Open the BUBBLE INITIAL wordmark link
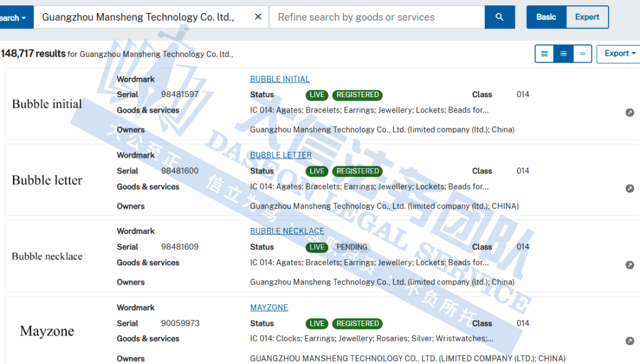 (x=280, y=79)
